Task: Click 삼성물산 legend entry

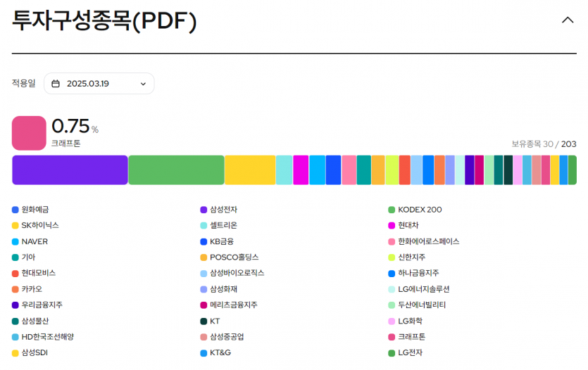Action: click(x=30, y=321)
